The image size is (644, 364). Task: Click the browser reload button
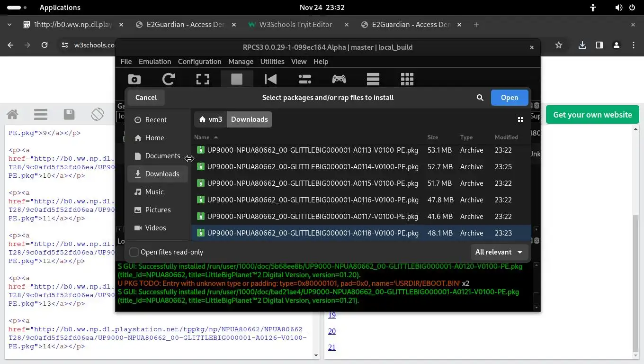[x=45, y=45]
